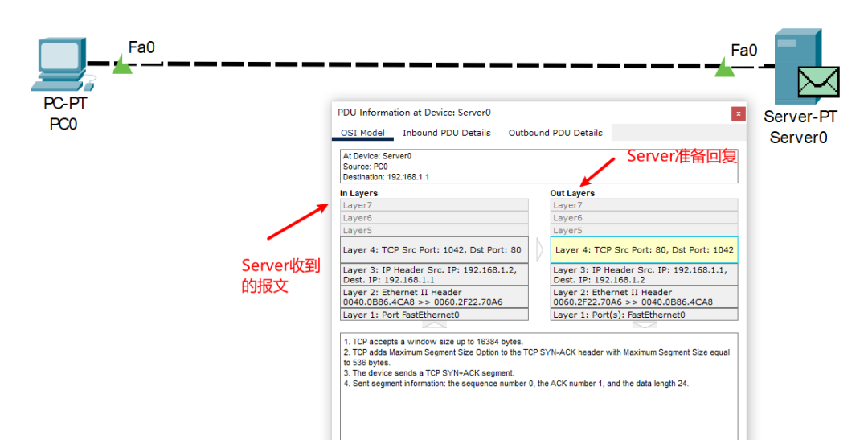
Task: Click 'The device sends a TCP SYN+ACK segment' line
Action: tap(429, 373)
